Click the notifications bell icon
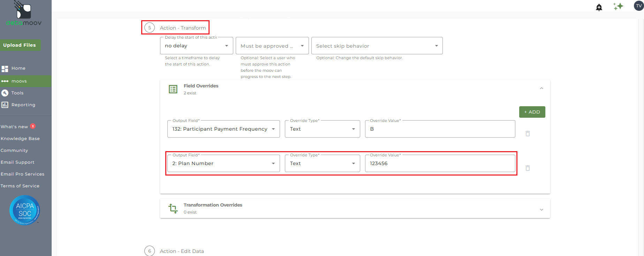Screen dimensions: 644x256 (599, 7)
